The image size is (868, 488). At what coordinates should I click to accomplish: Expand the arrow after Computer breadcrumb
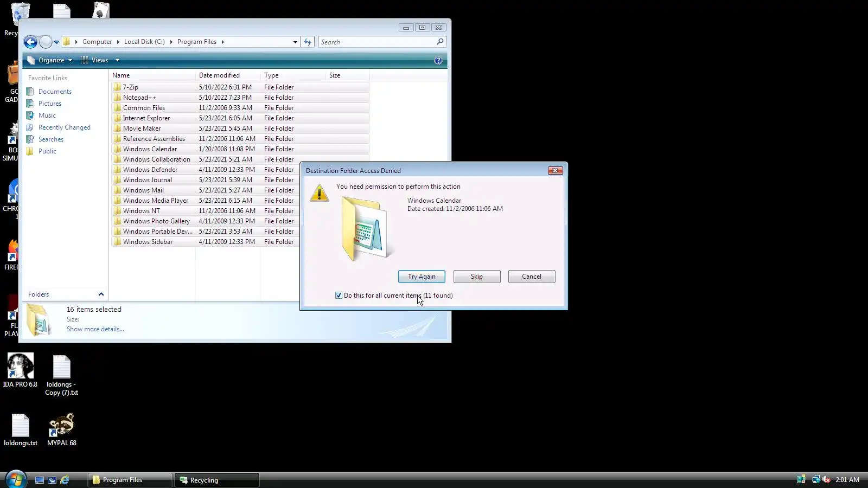click(118, 42)
